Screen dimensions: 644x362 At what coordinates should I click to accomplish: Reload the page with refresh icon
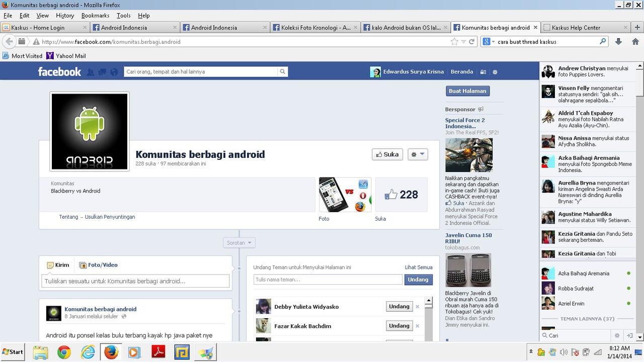pos(472,42)
